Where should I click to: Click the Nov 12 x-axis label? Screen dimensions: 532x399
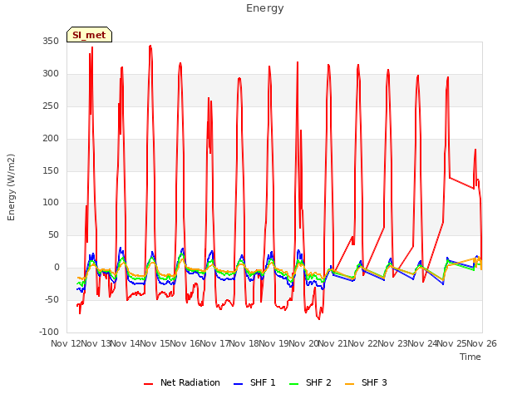tap(66, 343)
